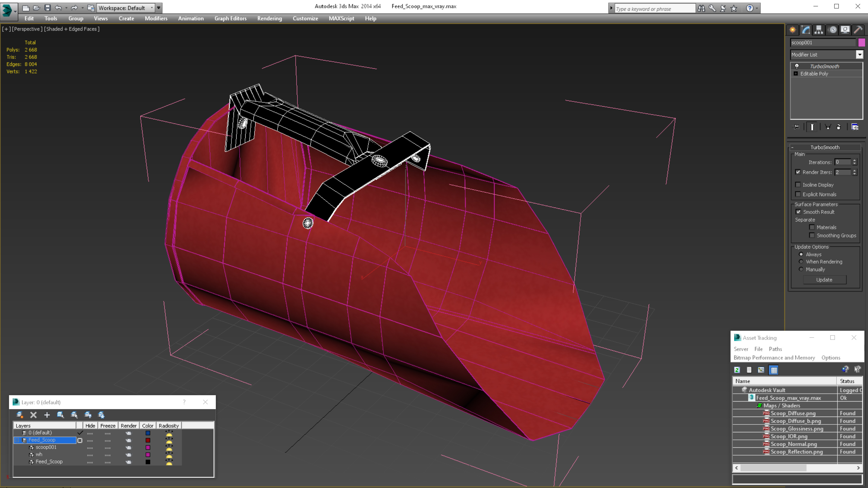Screen dimensions: 868x488
Task: Open Bitmap Performance and Memory menu
Action: point(774,358)
